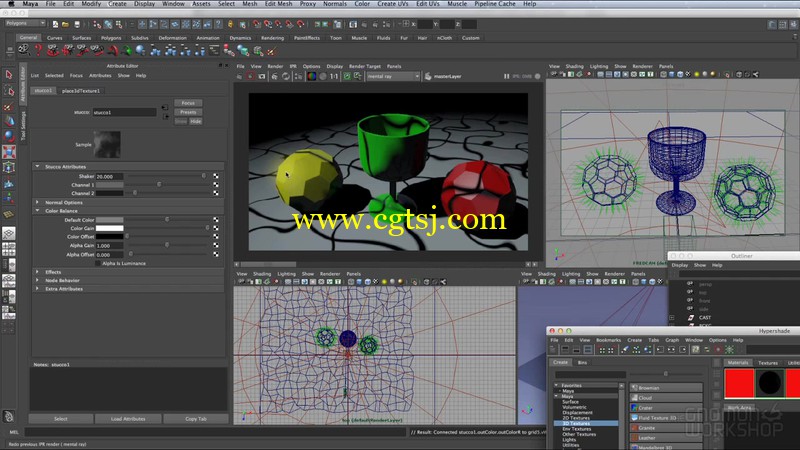Image resolution: width=800 pixels, height=450 pixels.
Task: Click the Color Offset black swatch
Action: pyautogui.click(x=110, y=237)
